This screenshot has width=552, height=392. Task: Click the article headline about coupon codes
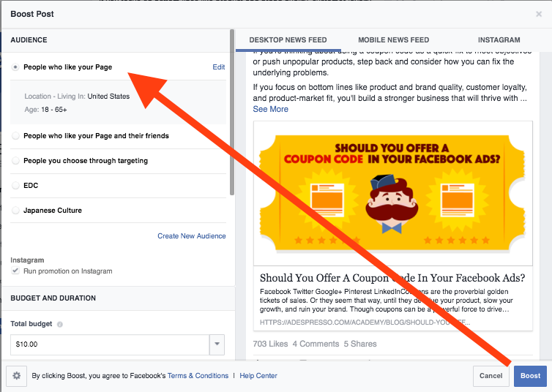click(x=392, y=278)
